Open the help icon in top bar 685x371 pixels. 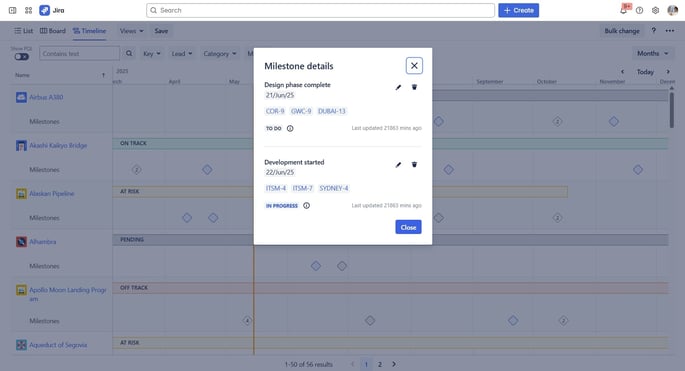pos(640,10)
